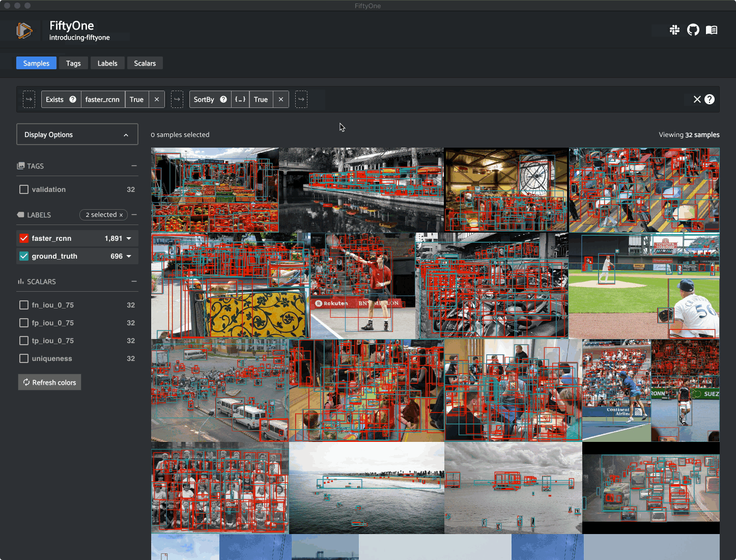
Task: Collapse the Display Options panel
Action: [77, 134]
